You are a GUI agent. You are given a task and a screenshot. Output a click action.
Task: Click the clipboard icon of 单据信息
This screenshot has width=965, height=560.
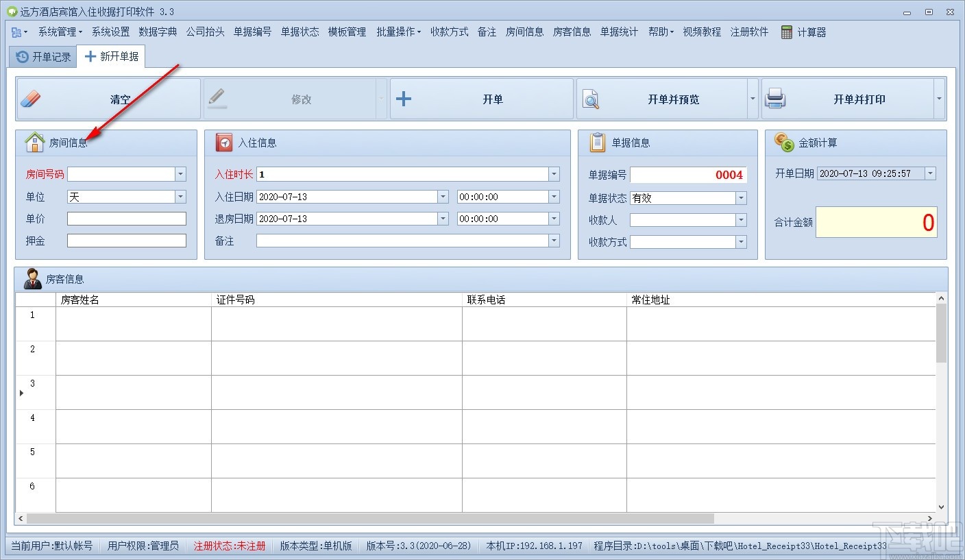(598, 143)
